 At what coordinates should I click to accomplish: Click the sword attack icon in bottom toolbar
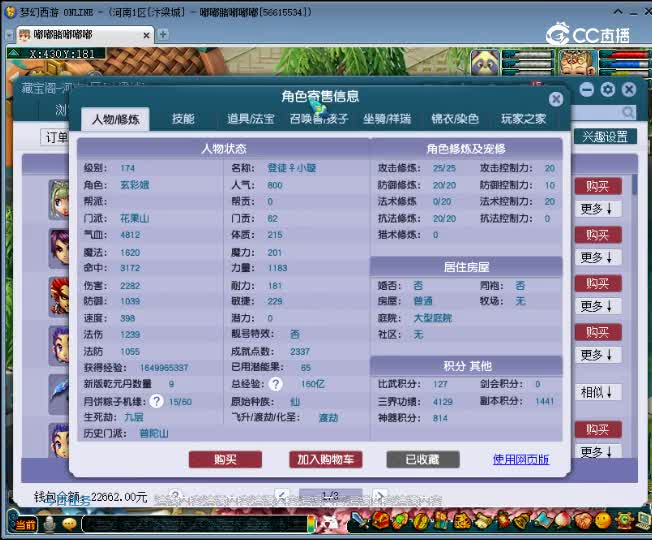click(x=358, y=520)
